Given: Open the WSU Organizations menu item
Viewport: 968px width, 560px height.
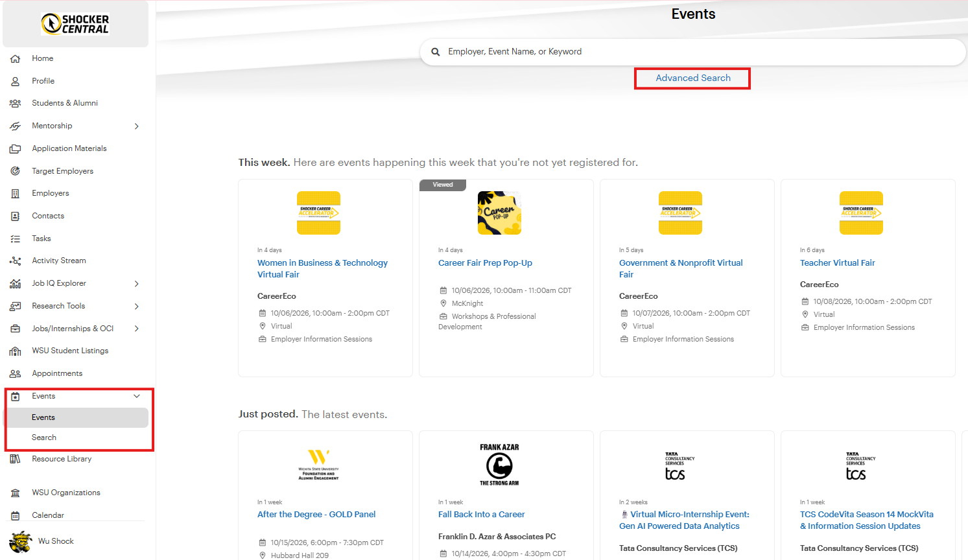Looking at the screenshot, I should (x=66, y=493).
